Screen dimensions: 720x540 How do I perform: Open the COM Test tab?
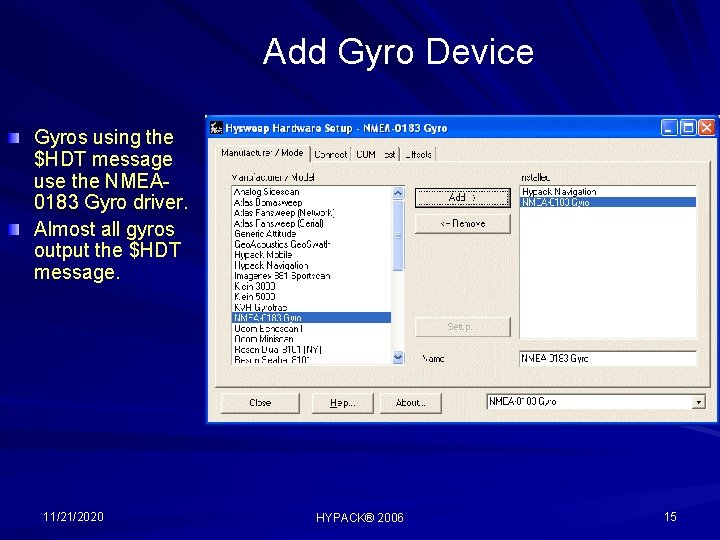(376, 154)
